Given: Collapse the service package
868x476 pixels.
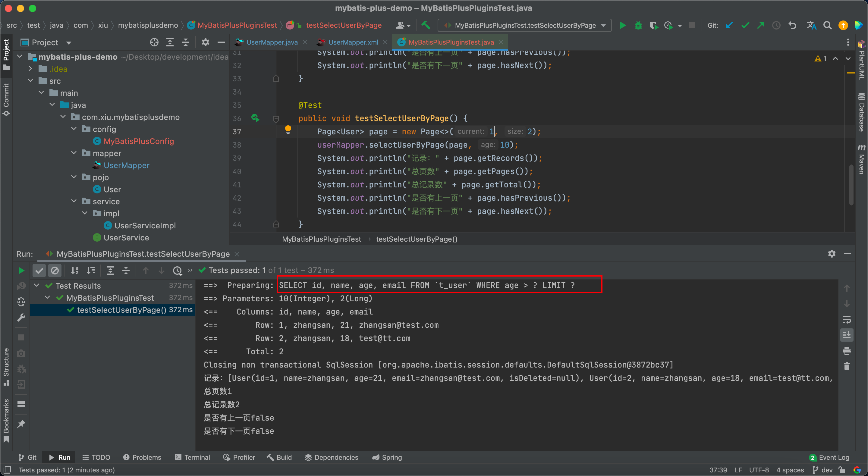Looking at the screenshot, I should coord(74,201).
